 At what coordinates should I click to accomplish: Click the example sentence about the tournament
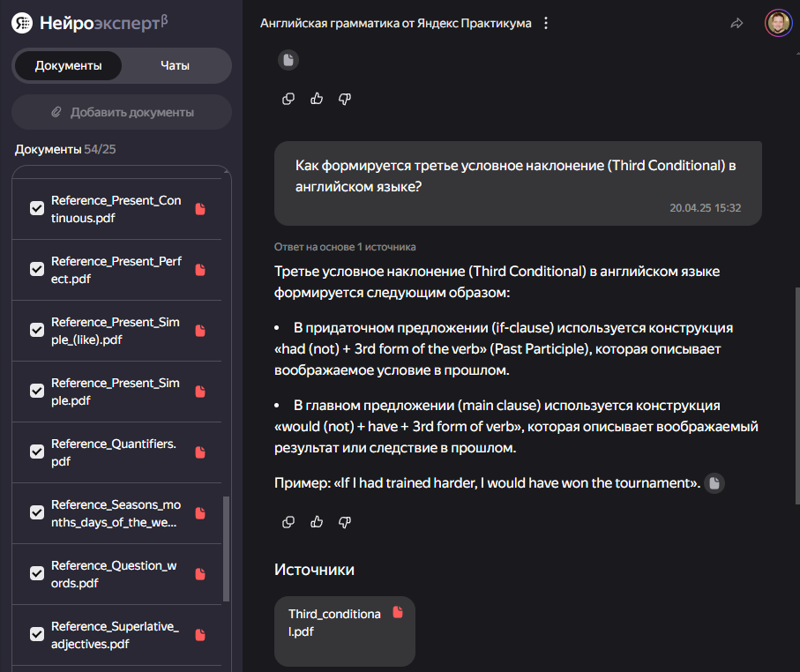(487, 483)
